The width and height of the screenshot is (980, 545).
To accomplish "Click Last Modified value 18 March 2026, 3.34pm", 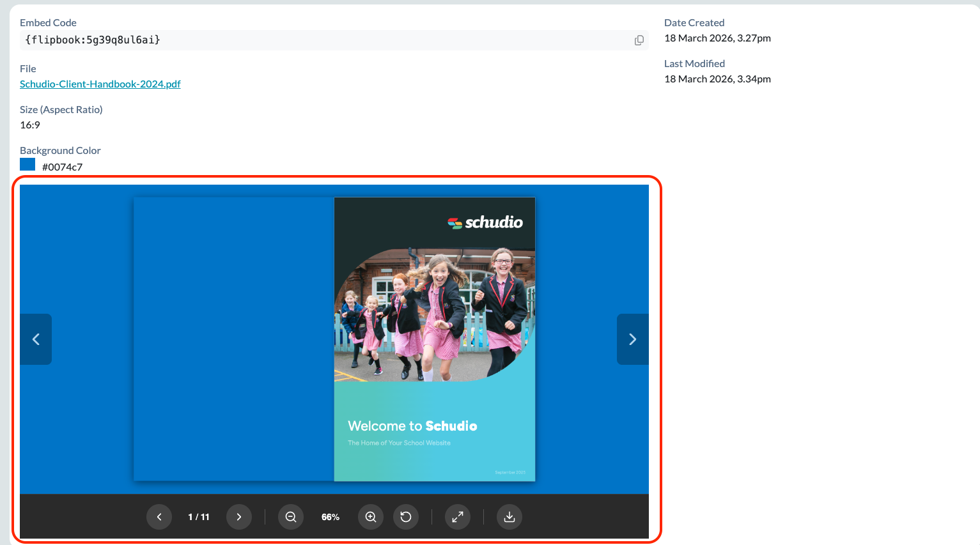I will click(717, 79).
